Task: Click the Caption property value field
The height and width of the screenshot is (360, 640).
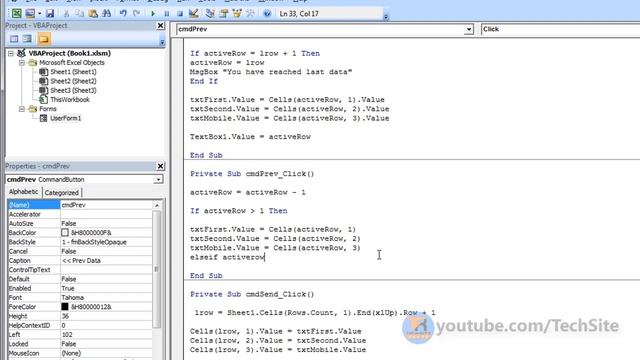Action: (106, 260)
